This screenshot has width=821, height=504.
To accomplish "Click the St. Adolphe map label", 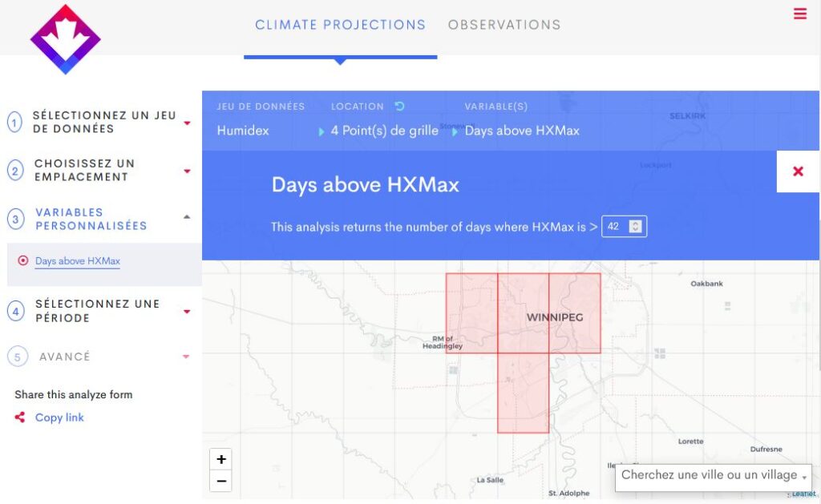I will click(568, 493).
